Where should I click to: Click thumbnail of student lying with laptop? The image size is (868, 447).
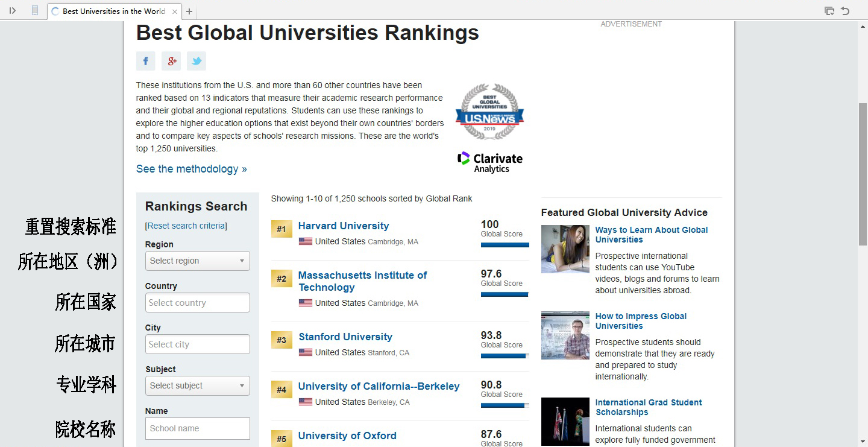[565, 249]
